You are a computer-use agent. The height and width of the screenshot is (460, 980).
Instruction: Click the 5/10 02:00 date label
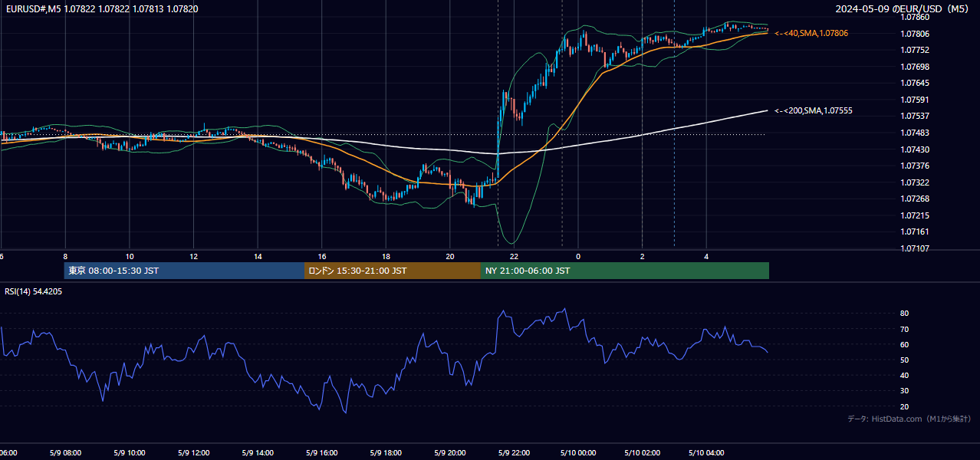pos(642,453)
